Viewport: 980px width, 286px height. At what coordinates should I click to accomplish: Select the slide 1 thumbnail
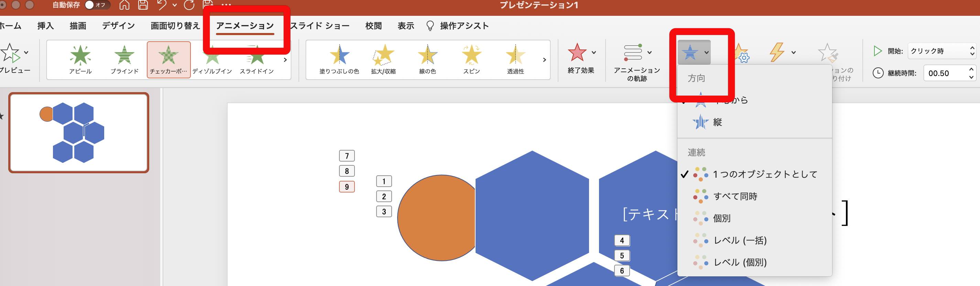pyautogui.click(x=79, y=133)
